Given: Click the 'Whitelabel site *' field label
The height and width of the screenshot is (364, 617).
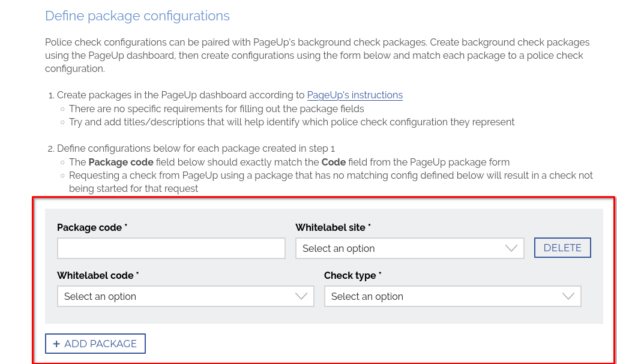Looking at the screenshot, I should tap(333, 227).
